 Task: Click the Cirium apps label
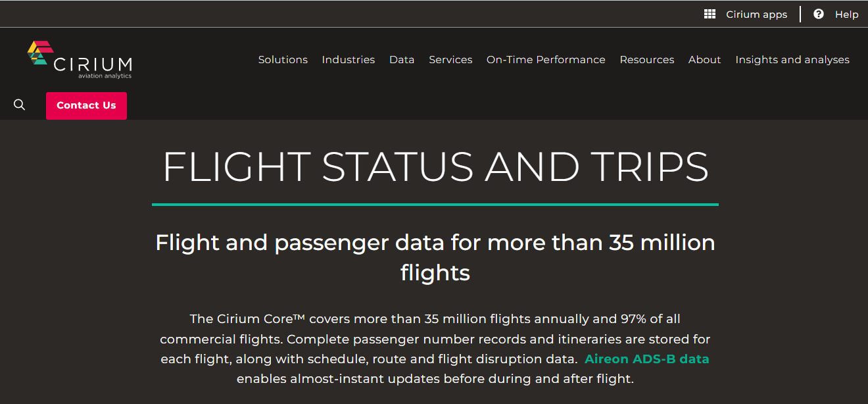pyautogui.click(x=756, y=14)
